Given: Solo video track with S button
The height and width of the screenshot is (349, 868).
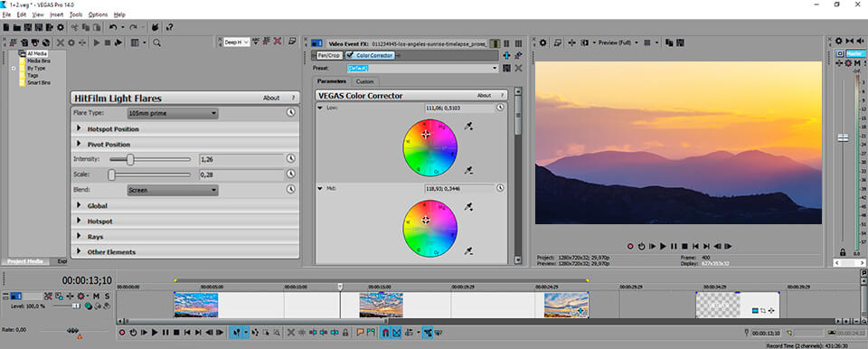Looking at the screenshot, I should click(x=107, y=297).
